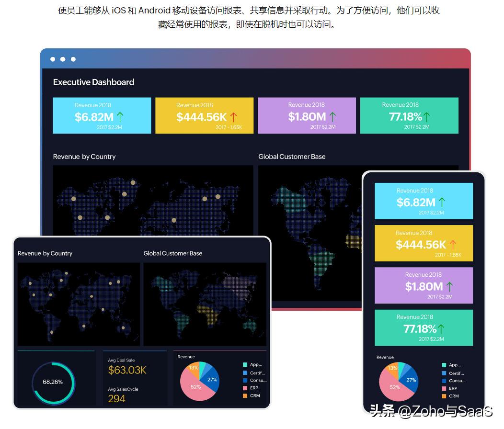Select the $6.82M revenue card on the desktop dashboard
Image resolution: width=504 pixels, height=429 pixels.
[x=102, y=115]
